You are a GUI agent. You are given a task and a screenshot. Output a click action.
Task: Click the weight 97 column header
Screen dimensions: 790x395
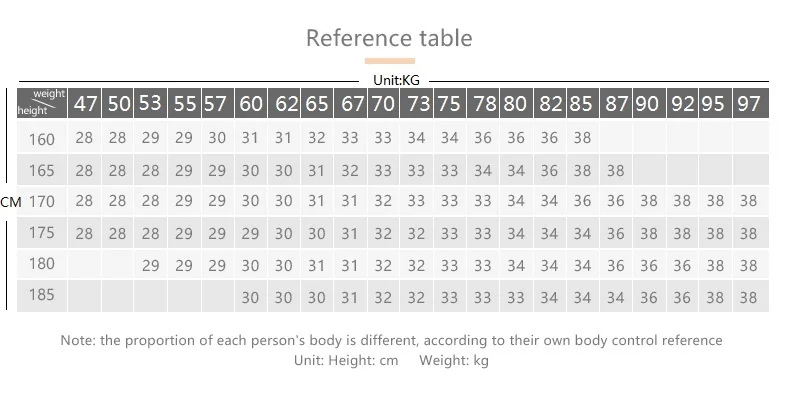click(x=751, y=103)
